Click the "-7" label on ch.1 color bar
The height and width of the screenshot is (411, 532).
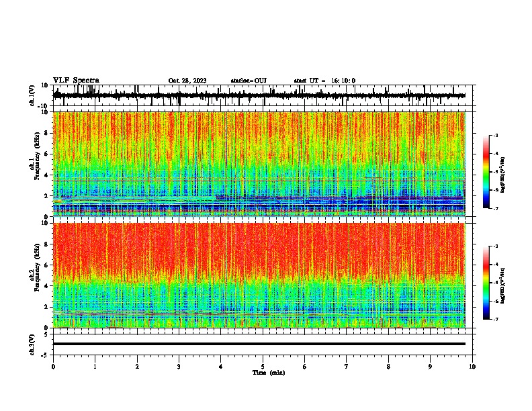click(496, 208)
